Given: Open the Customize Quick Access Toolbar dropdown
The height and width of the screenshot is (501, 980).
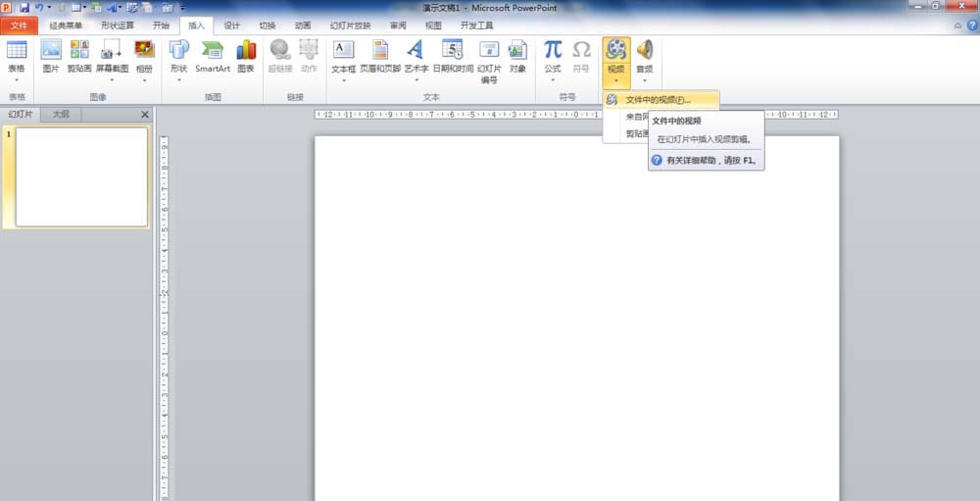Looking at the screenshot, I should point(182,8).
